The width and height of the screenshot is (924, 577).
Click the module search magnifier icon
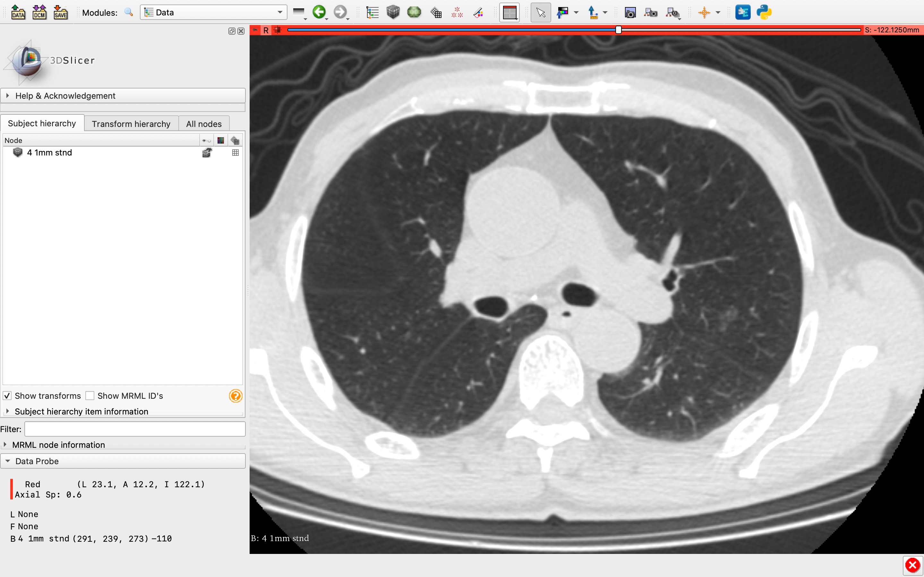click(x=129, y=12)
